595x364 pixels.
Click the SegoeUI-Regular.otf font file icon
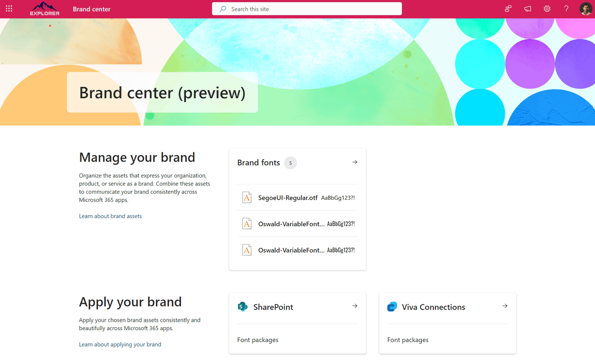pos(247,197)
